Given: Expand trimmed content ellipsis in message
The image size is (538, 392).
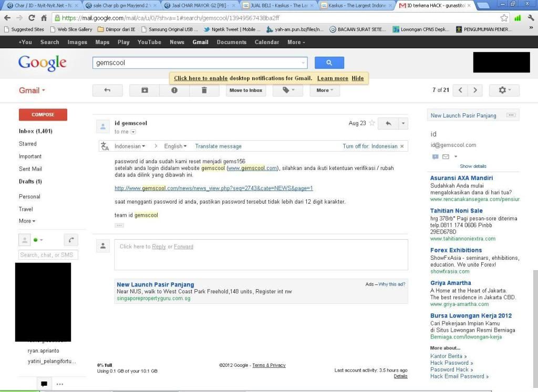Looking at the screenshot, I should (119, 225).
